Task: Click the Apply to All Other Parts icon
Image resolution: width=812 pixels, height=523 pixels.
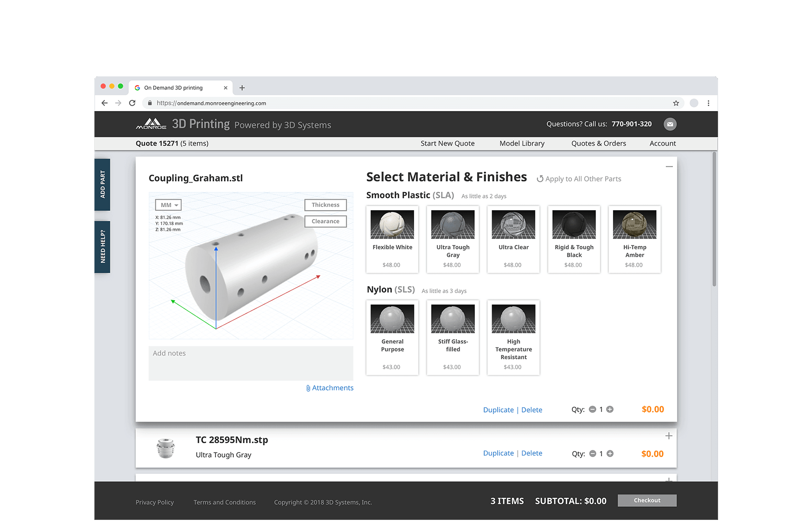Action: 540,179
